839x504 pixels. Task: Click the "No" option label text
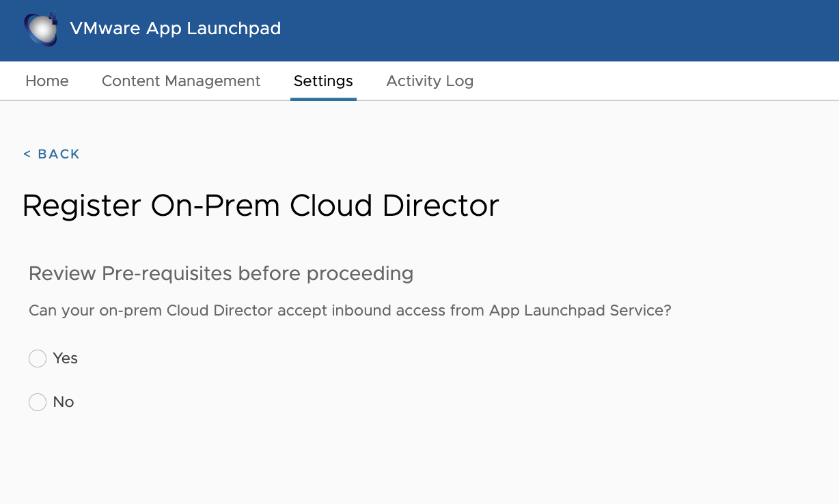[x=64, y=402]
